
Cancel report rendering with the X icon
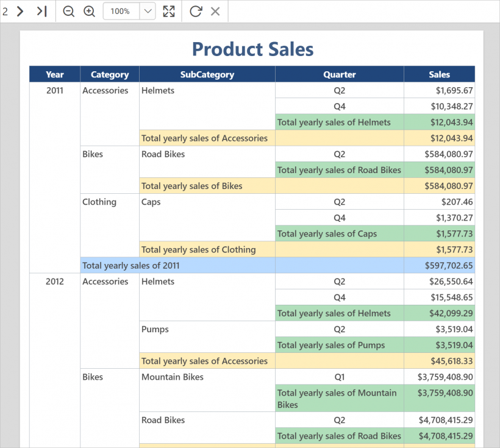[x=215, y=11]
